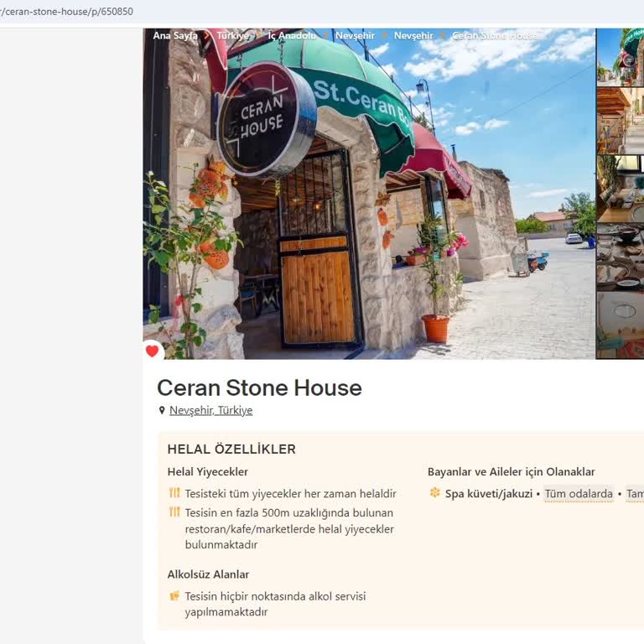
Task: Click the spa snowflake icon beside Spa küveti/jakuzi
Action: pyautogui.click(x=434, y=492)
